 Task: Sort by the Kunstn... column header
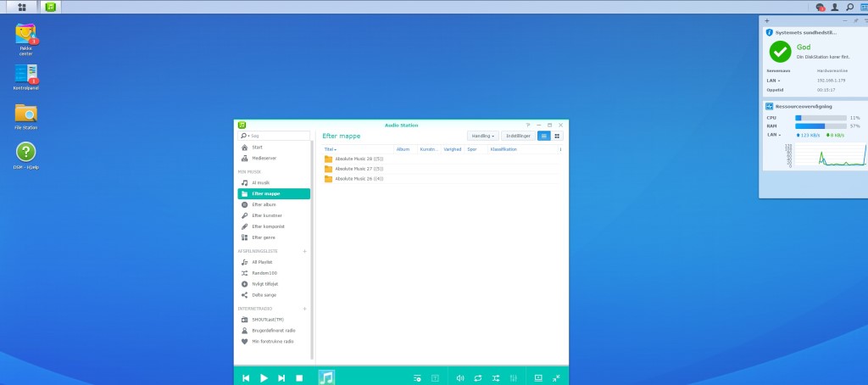pos(430,149)
